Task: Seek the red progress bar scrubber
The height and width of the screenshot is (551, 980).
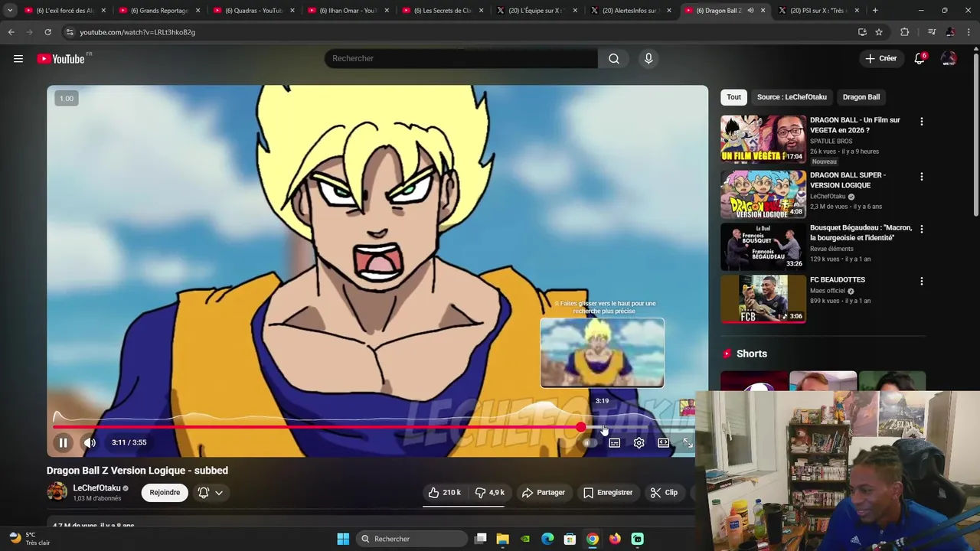Action: [581, 427]
